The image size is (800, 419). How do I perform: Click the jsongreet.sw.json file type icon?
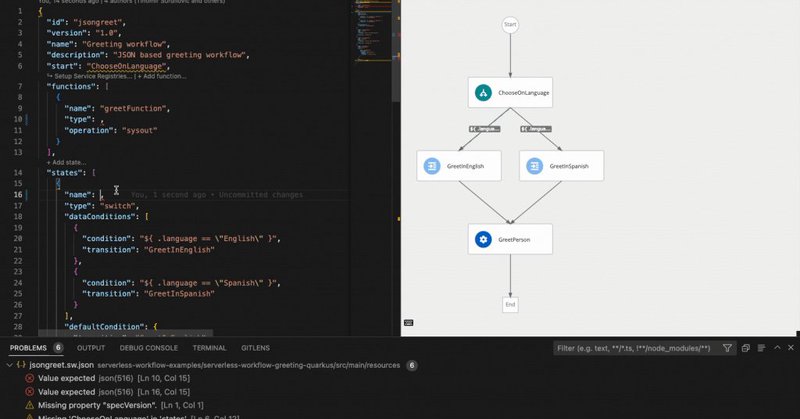[x=21, y=365]
